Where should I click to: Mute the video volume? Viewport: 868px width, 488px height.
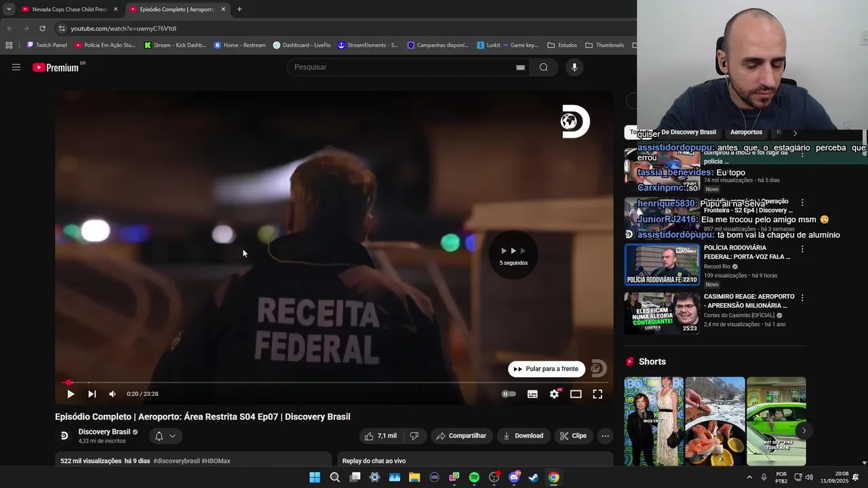tap(113, 394)
